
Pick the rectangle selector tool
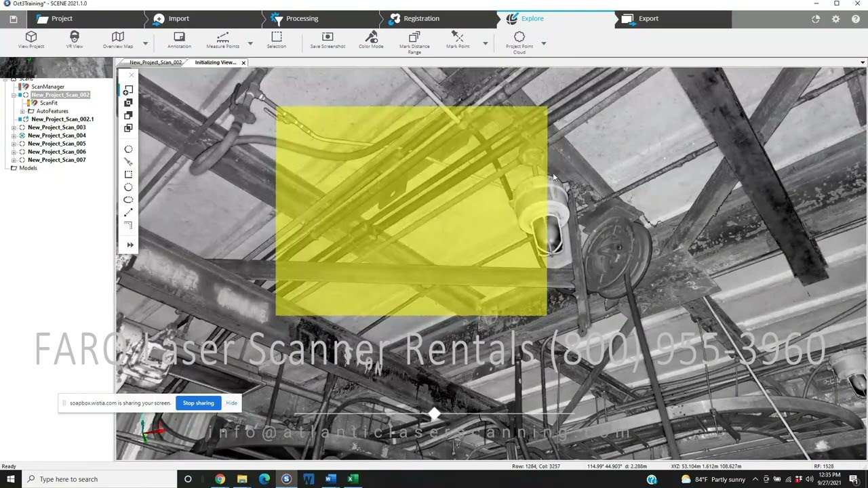128,174
